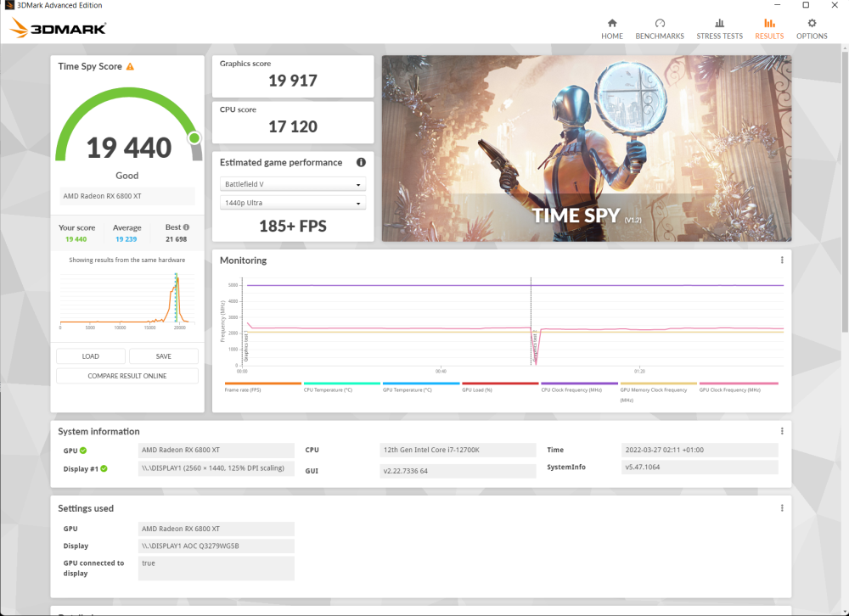Click the GPU green check icon
Screen dimensions: 849x616
click(x=83, y=451)
